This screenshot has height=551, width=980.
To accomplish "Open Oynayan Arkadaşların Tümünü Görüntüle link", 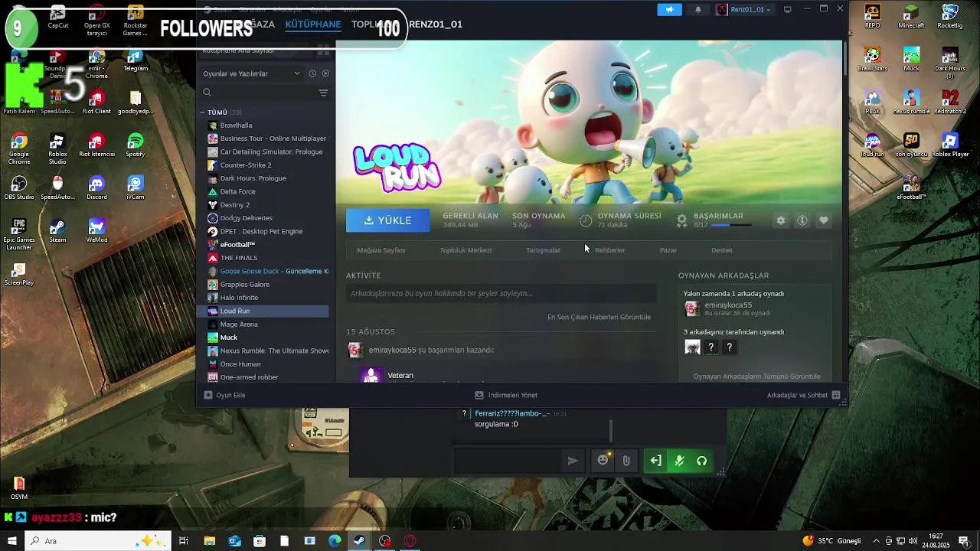I will tap(756, 377).
